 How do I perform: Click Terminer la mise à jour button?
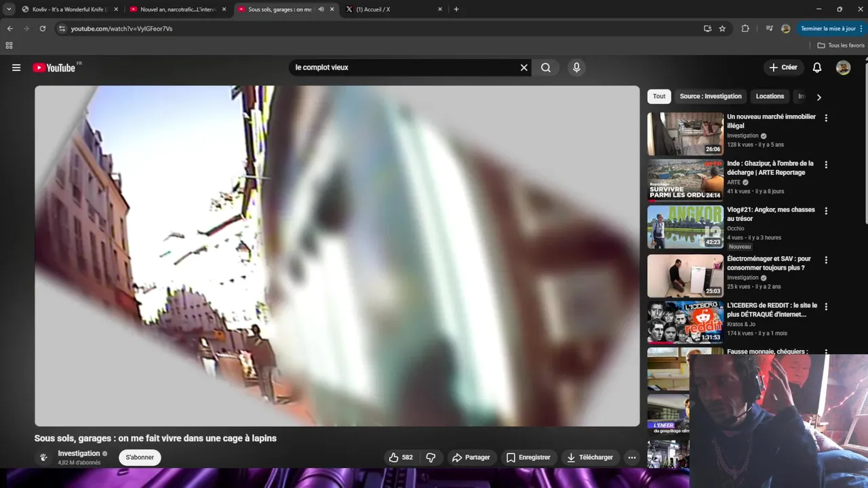[828, 28]
